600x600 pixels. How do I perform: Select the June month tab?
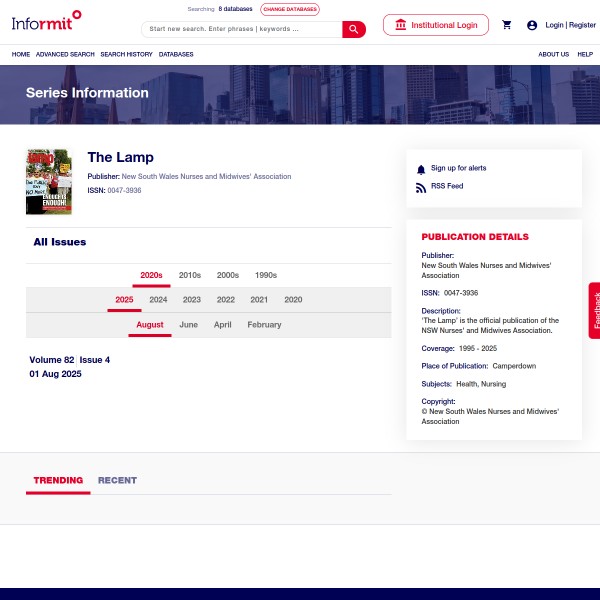click(x=188, y=325)
